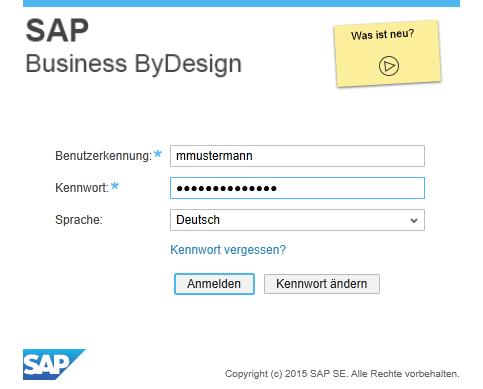The image size is (483, 389).
Task: Click the large SAP heading text
Action: pos(57,31)
